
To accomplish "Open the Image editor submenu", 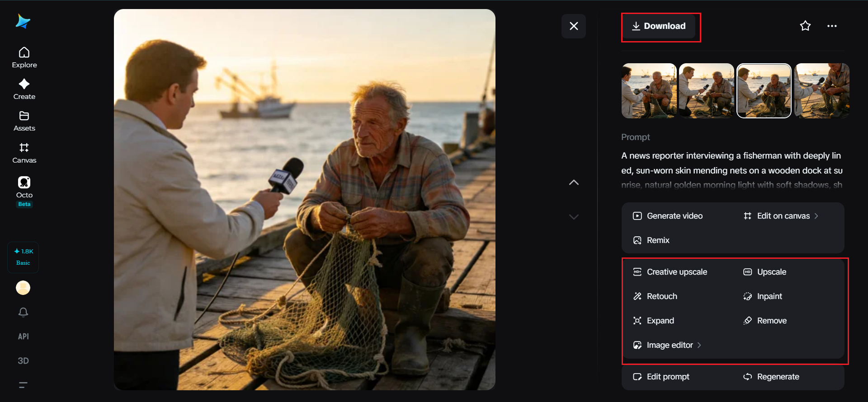I will (x=667, y=345).
